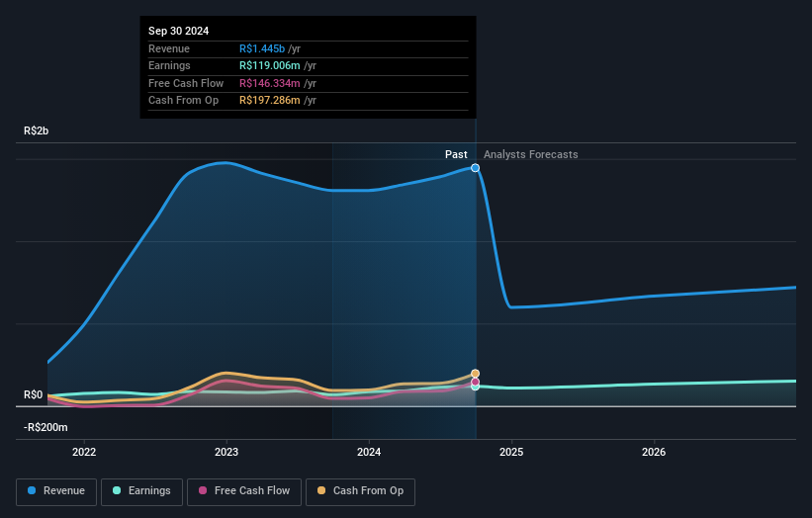Click the Revenue row label in tooltip
Image resolution: width=812 pixels, height=518 pixels.
(x=169, y=48)
